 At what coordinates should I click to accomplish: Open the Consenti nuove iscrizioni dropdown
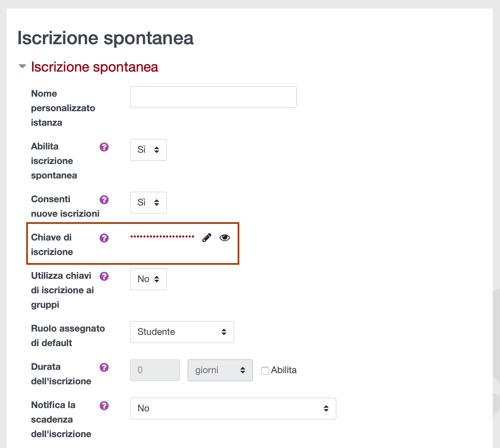point(148,203)
